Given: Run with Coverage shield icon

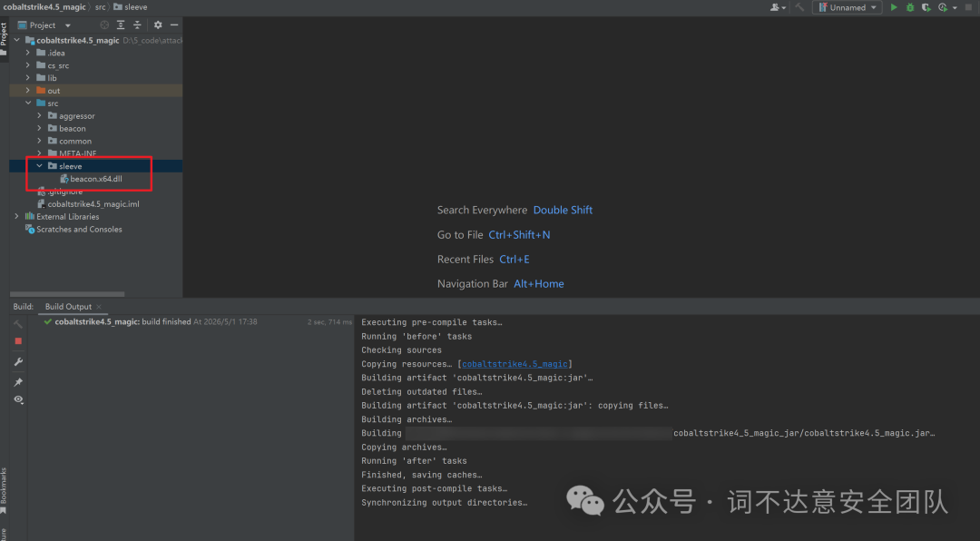Looking at the screenshot, I should pyautogui.click(x=926, y=7).
